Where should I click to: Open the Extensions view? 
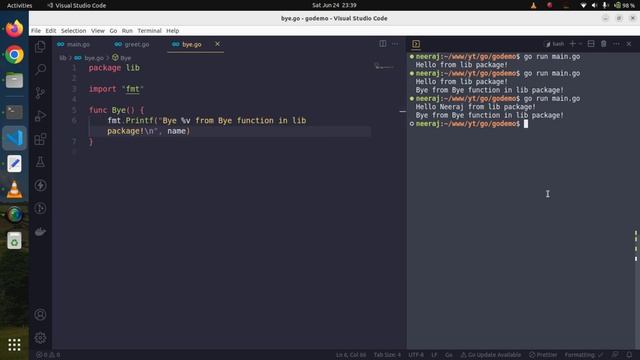click(40, 139)
